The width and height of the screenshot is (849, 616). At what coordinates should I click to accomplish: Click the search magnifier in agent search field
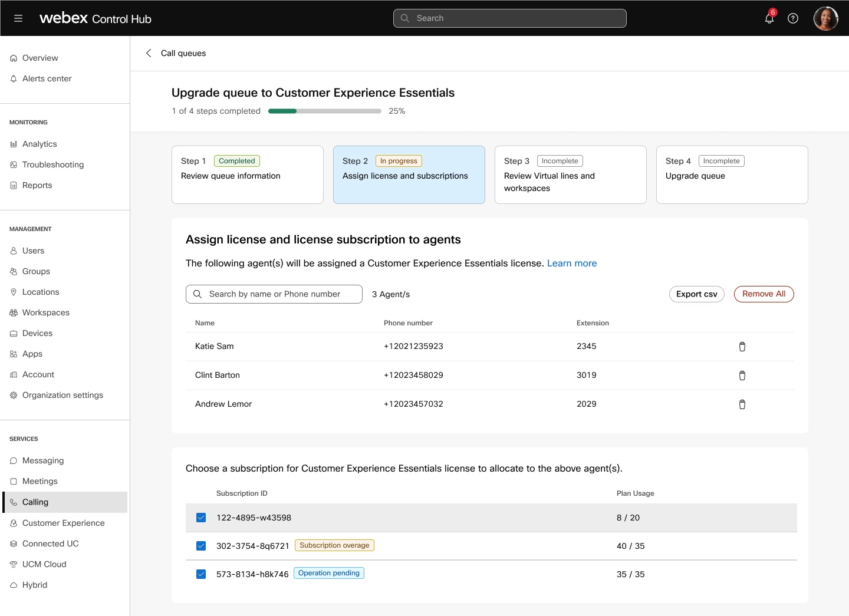[198, 294]
